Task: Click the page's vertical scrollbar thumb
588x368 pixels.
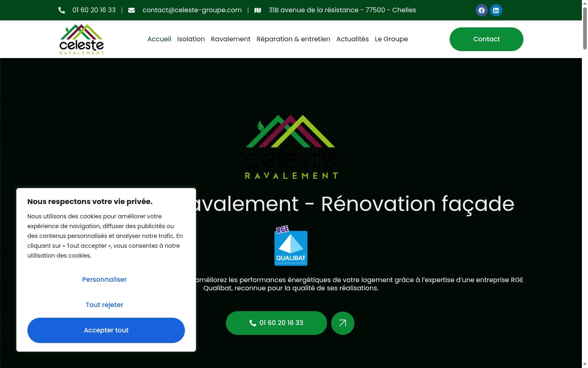Action: 585,28
